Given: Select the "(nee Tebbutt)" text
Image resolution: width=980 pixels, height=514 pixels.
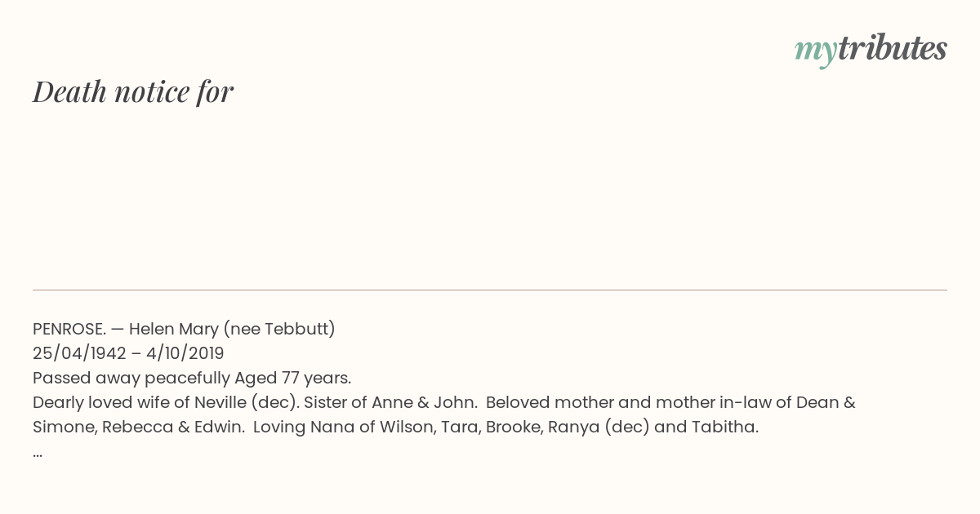Looking at the screenshot, I should pos(279,329).
